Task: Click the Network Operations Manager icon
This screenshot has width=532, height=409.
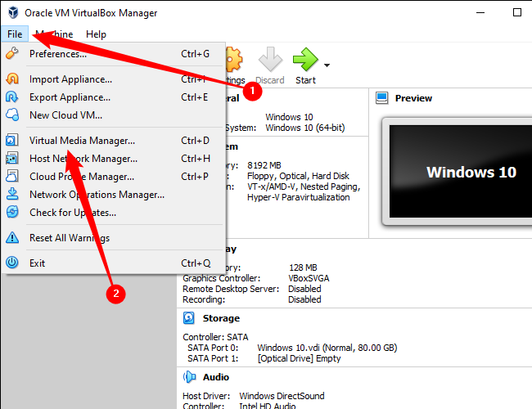Action: coord(12,195)
